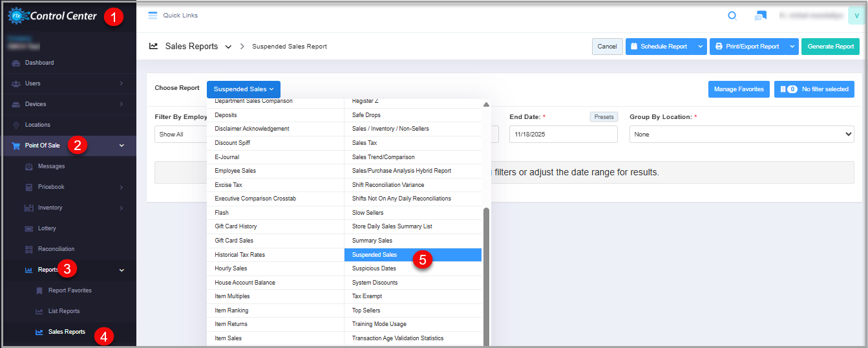This screenshot has width=868, height=348.
Task: Click the Control Center gear logo
Action: [17, 16]
